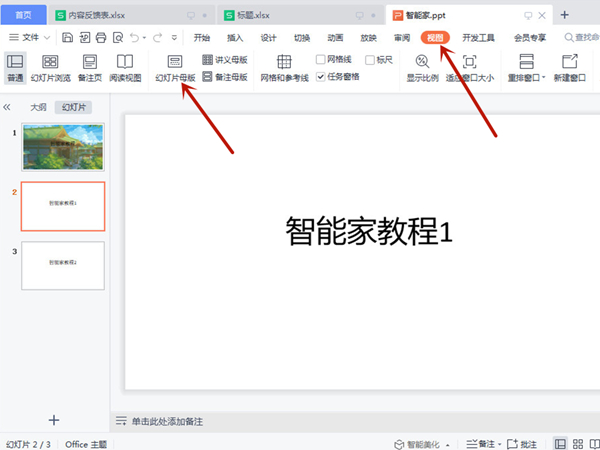Open the 备注页 notes page view

89,67
